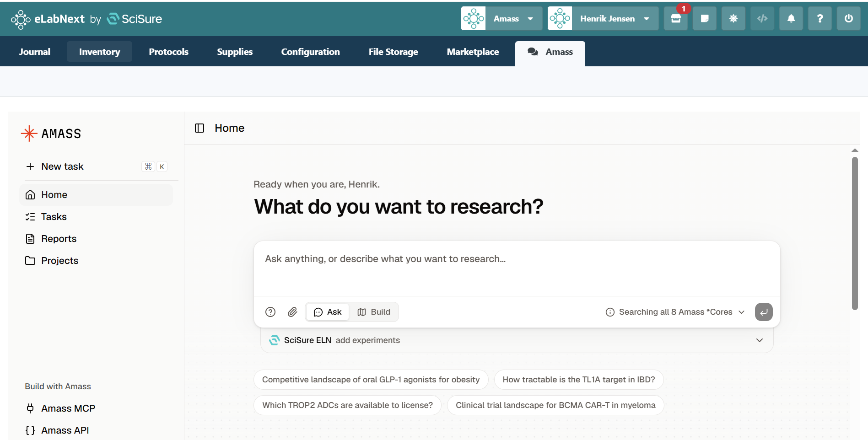The height and width of the screenshot is (440, 868).
Task: Open the Henrik Jensen user dropdown
Action: pos(603,19)
